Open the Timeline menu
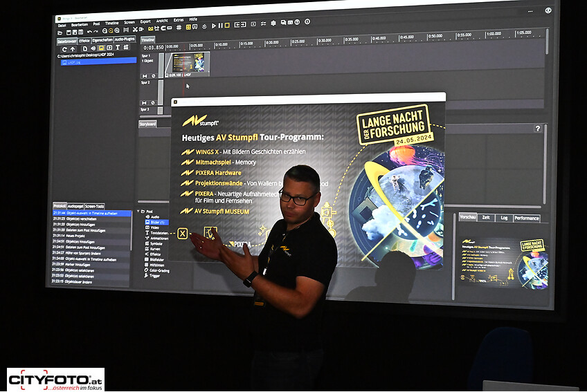The width and height of the screenshot is (587, 392). click(x=111, y=24)
